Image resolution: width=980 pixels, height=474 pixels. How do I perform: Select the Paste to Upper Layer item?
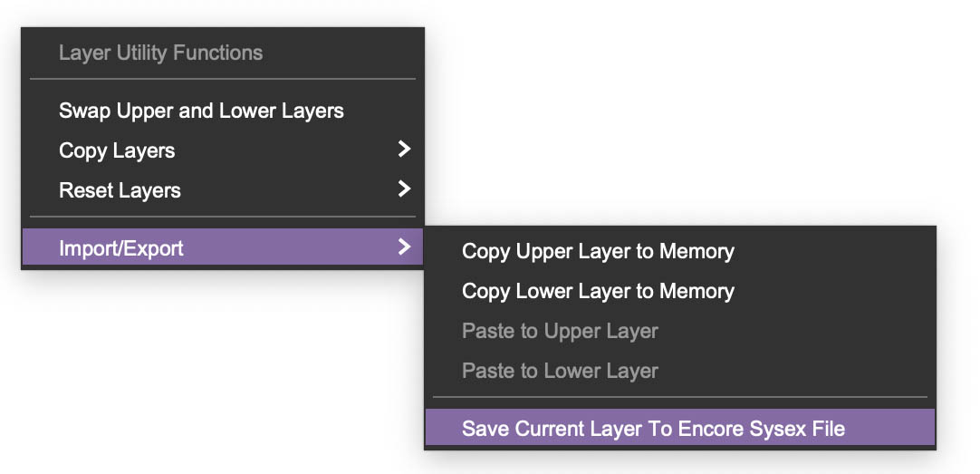click(x=560, y=331)
